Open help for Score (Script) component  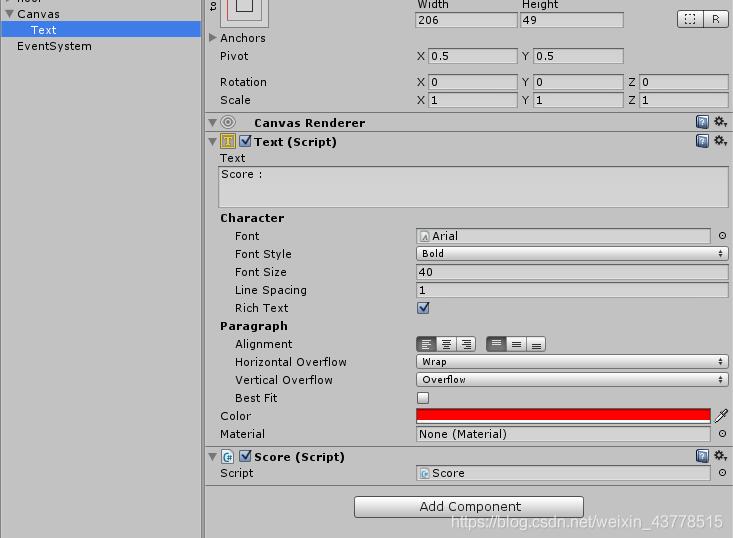(x=702, y=456)
